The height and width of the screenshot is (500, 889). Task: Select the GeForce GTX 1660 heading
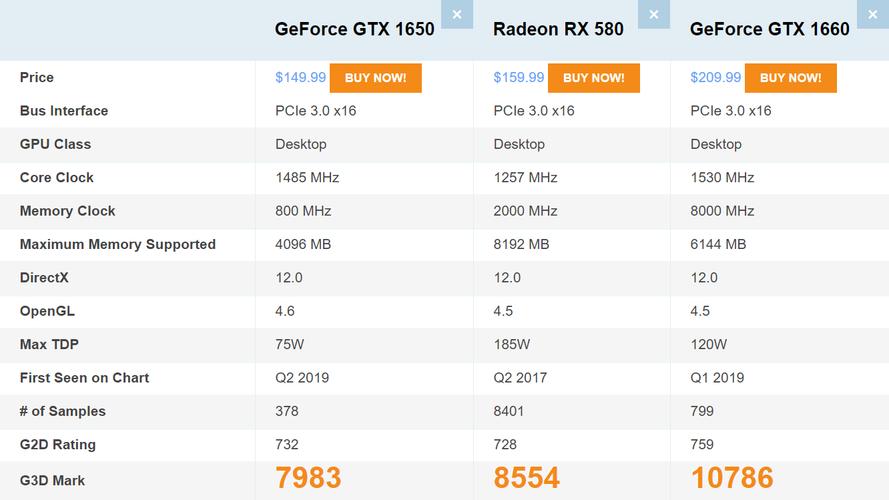769,29
